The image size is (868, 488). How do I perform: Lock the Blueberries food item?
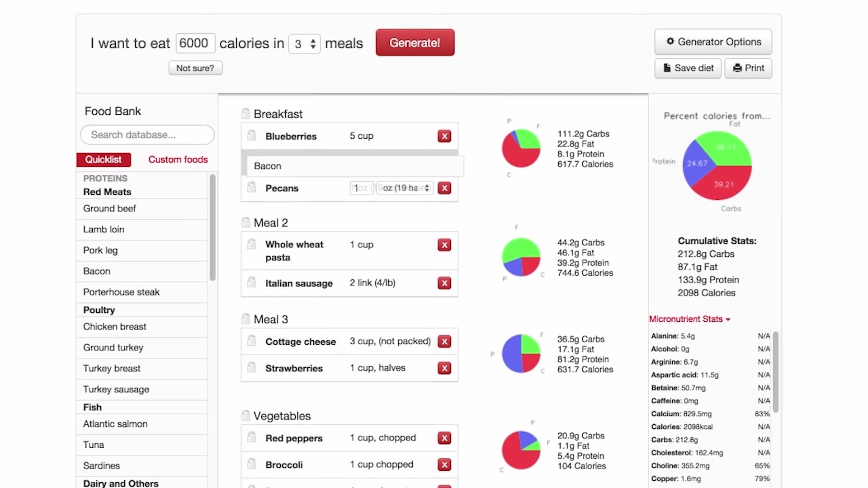tap(252, 136)
